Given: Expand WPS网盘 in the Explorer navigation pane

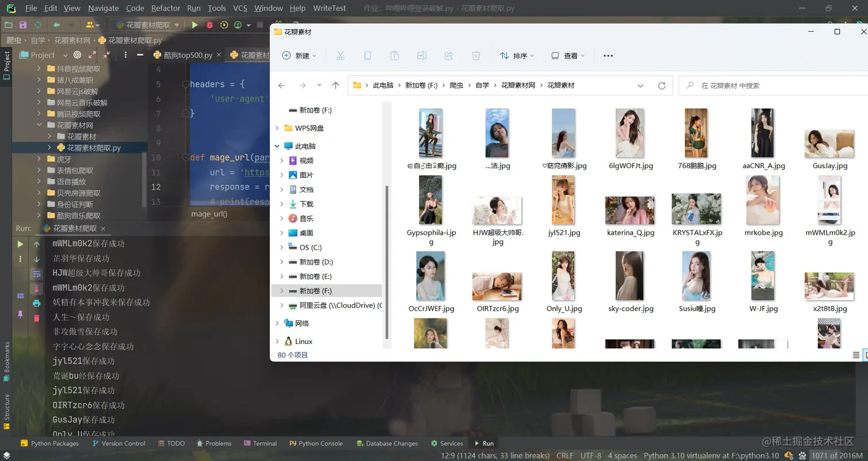Looking at the screenshot, I should 277,128.
